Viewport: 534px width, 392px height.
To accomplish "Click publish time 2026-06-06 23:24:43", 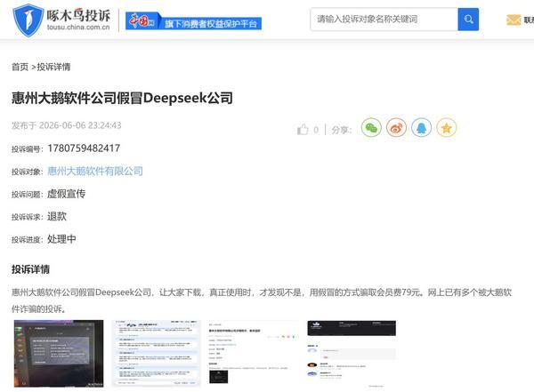I will 80,125.
